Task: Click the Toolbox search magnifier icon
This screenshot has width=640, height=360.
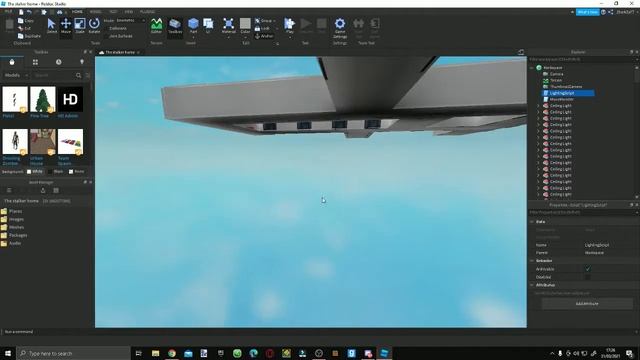Action: click(x=78, y=76)
